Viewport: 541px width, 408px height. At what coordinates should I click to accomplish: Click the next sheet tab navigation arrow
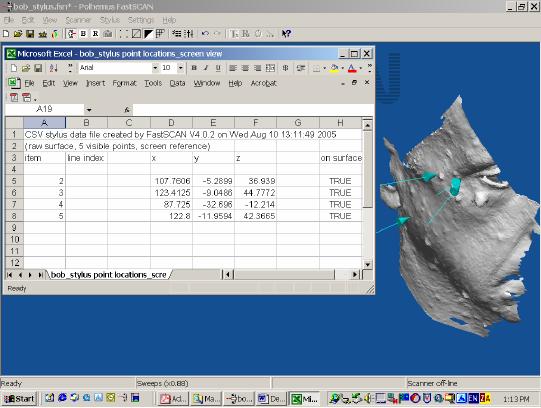coord(30,275)
